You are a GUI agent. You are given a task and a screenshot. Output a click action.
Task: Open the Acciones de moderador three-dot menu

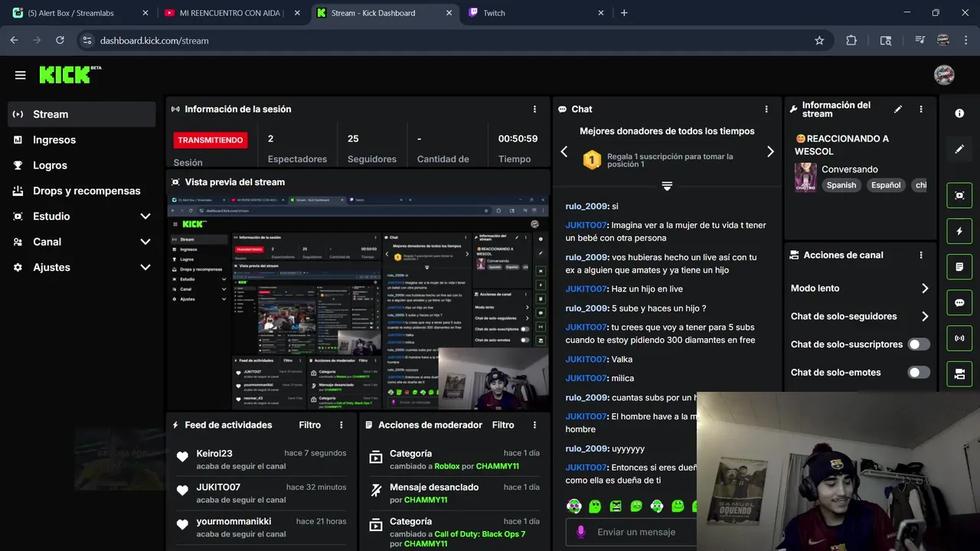534,425
